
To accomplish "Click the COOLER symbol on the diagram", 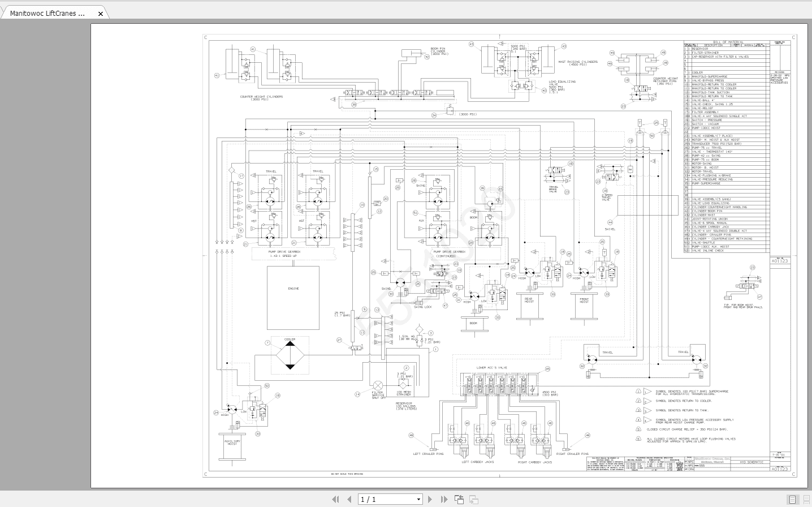I will [290, 354].
